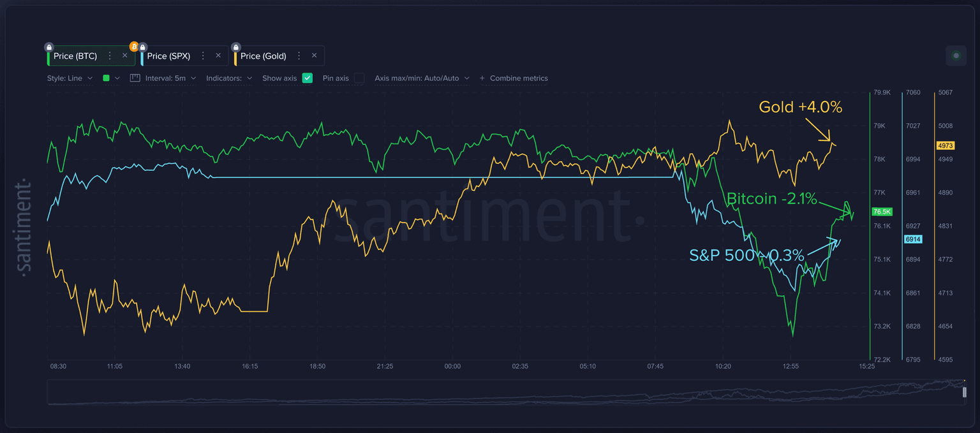The image size is (980, 433).
Task: Remove the Price (Gold) metric
Action: [x=314, y=56]
